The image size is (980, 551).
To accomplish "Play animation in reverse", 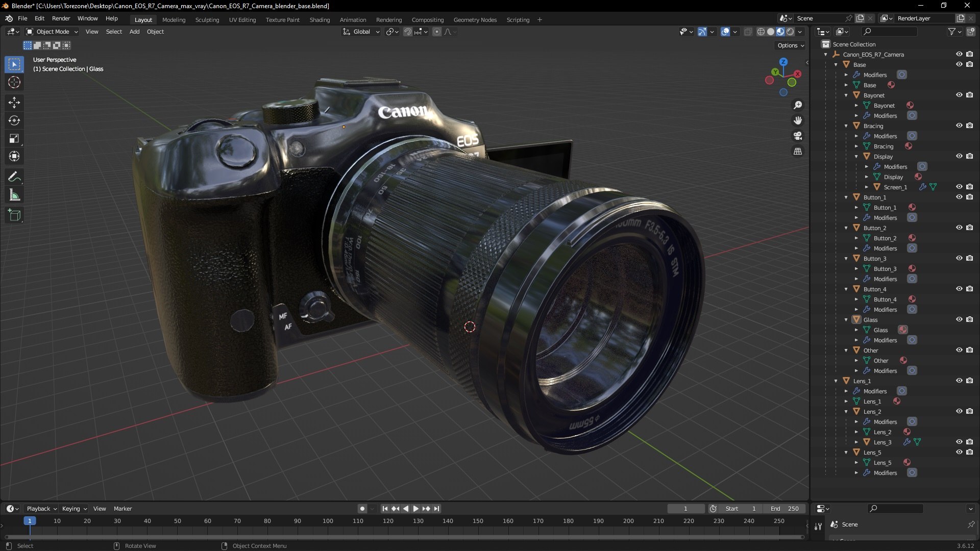I will click(406, 509).
